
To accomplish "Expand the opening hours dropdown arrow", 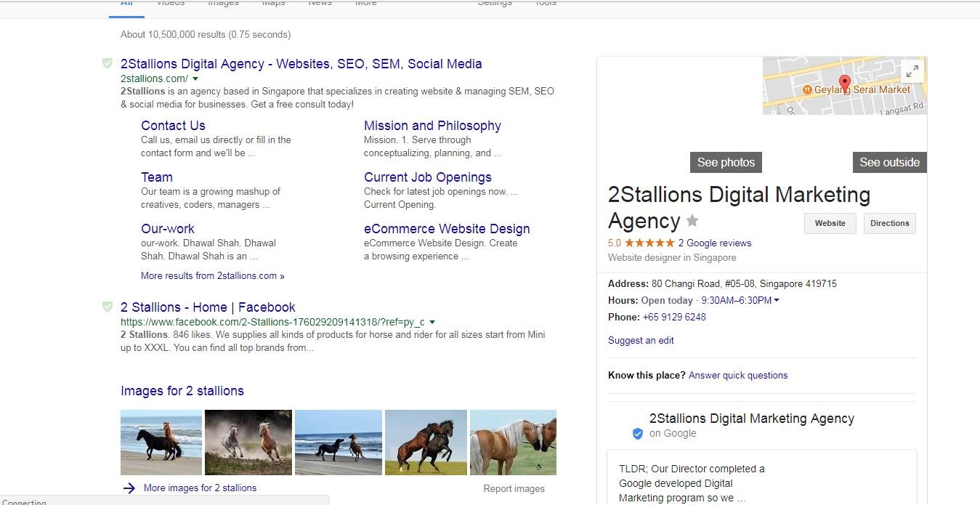I will click(x=777, y=300).
